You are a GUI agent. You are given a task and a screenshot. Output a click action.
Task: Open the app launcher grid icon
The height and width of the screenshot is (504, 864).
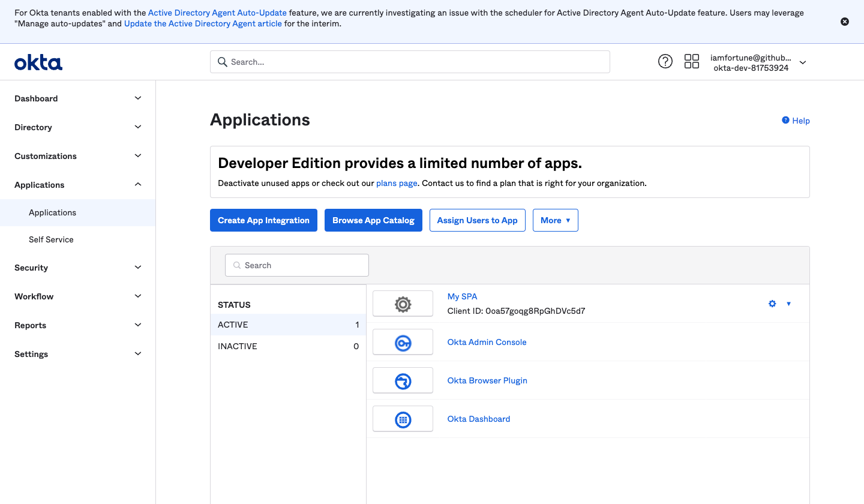pos(692,61)
